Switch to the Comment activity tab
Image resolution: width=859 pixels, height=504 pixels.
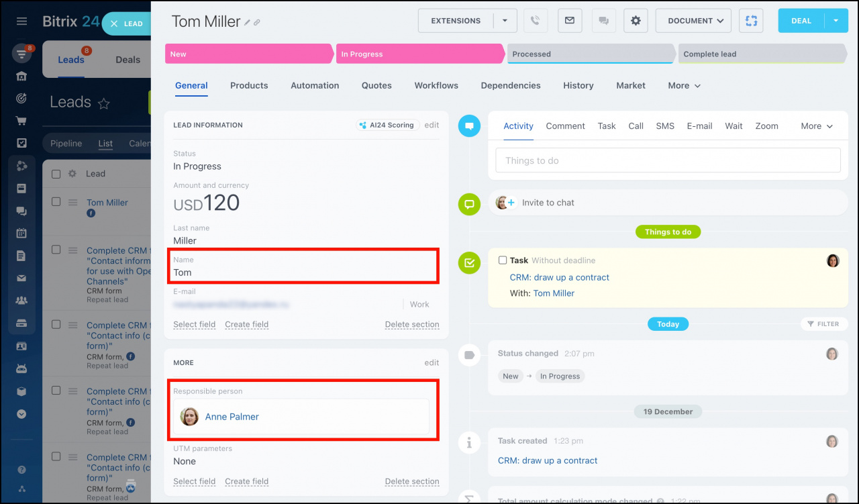point(566,126)
